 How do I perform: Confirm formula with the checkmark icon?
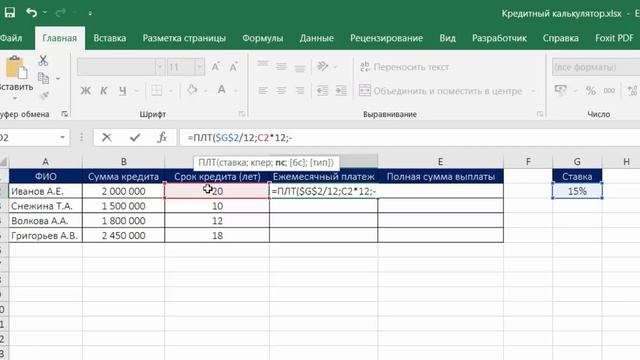pos(135,138)
